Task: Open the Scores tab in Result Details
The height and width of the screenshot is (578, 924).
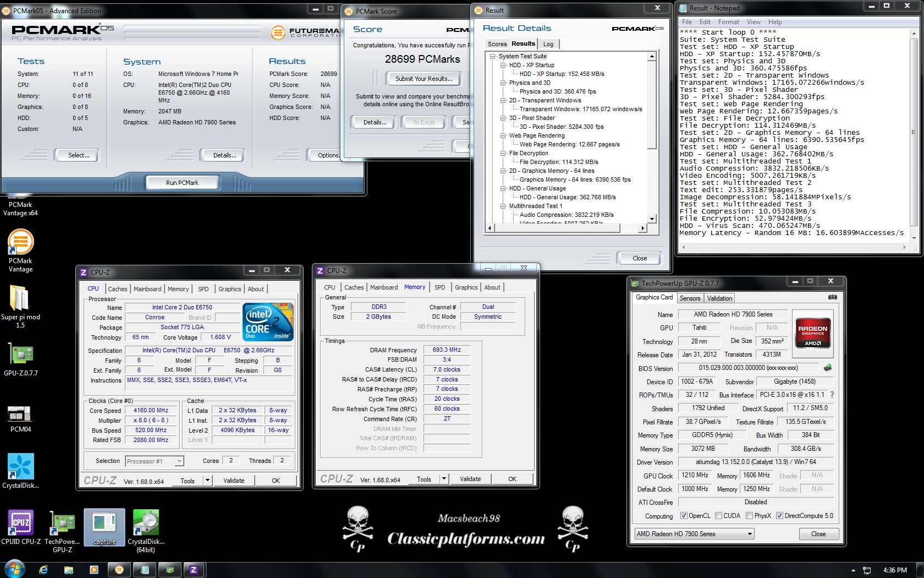Action: 497,44
